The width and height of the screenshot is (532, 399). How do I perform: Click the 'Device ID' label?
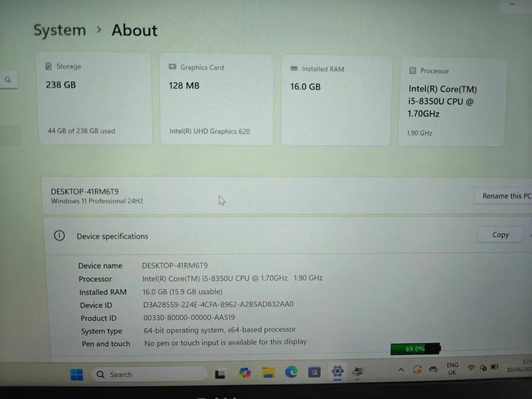pyautogui.click(x=96, y=305)
